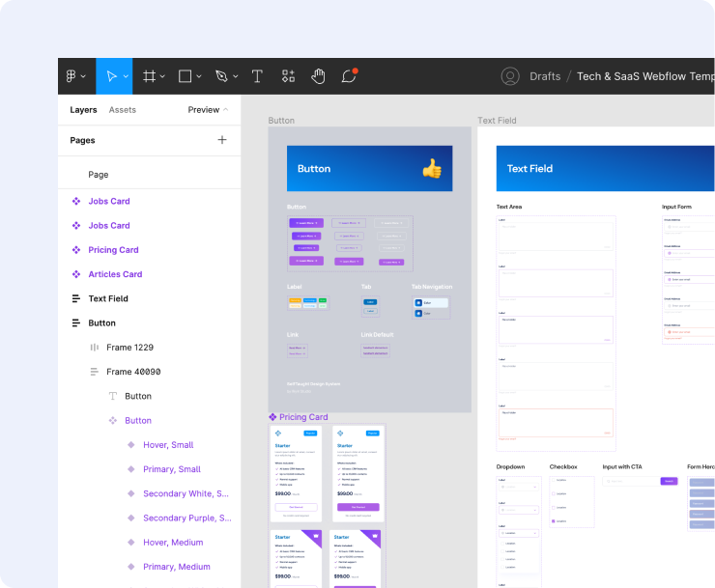Image resolution: width=715 pixels, height=588 pixels.
Task: Open shape tools dropdown arrow
Action: click(x=199, y=76)
